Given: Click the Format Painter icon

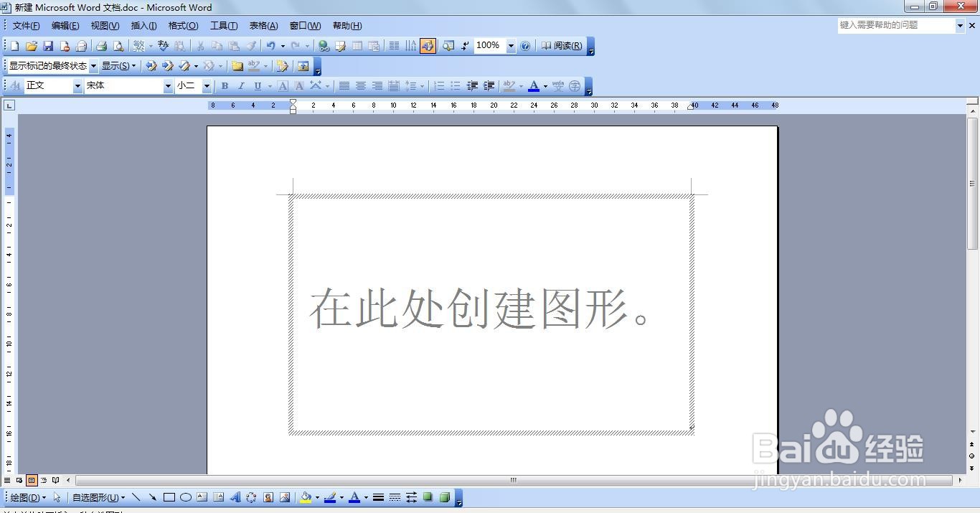Looking at the screenshot, I should 252,45.
